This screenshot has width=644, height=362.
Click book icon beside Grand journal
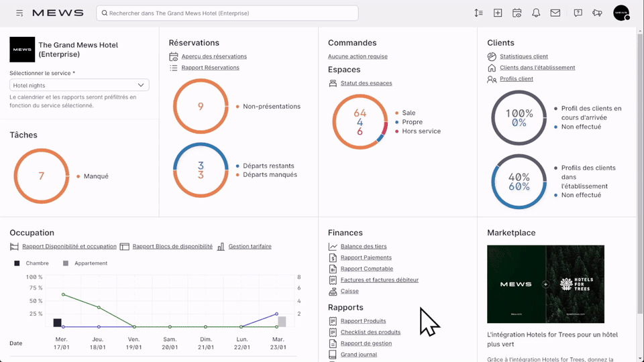[x=333, y=355]
